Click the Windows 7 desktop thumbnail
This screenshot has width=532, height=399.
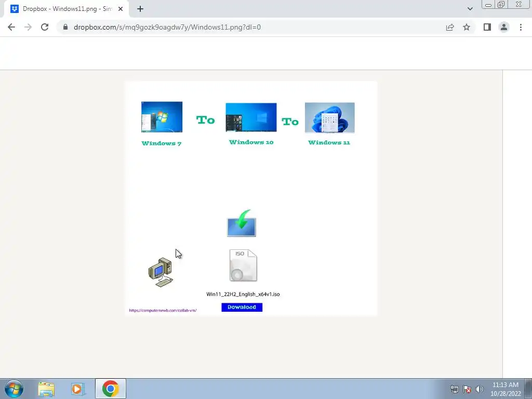pos(162,117)
